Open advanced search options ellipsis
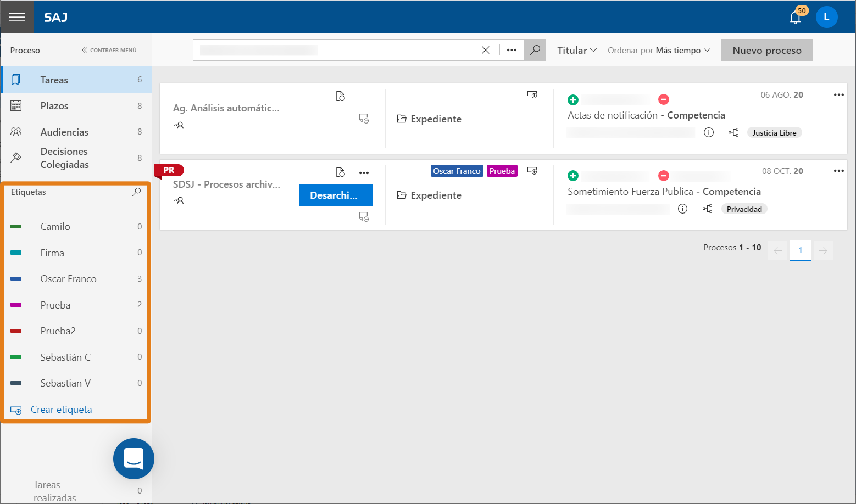The image size is (856, 504). coord(512,50)
